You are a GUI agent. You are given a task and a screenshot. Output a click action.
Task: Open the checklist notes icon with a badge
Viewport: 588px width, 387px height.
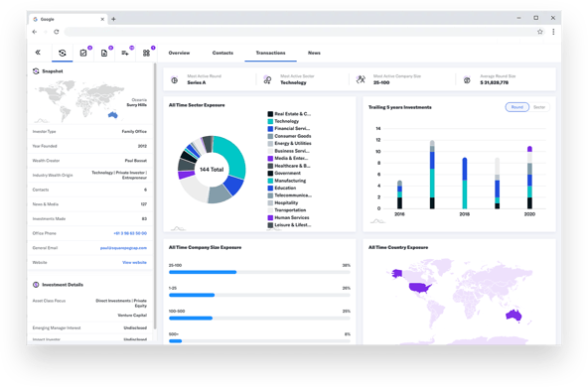83,53
